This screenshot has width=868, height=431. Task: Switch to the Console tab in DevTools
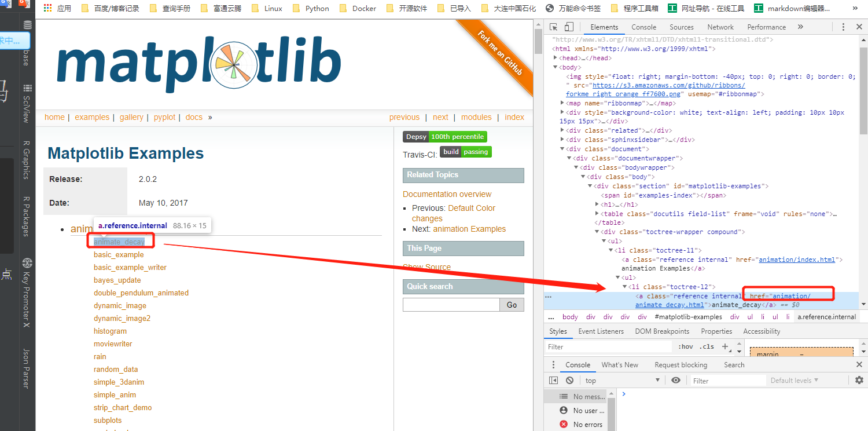644,27
